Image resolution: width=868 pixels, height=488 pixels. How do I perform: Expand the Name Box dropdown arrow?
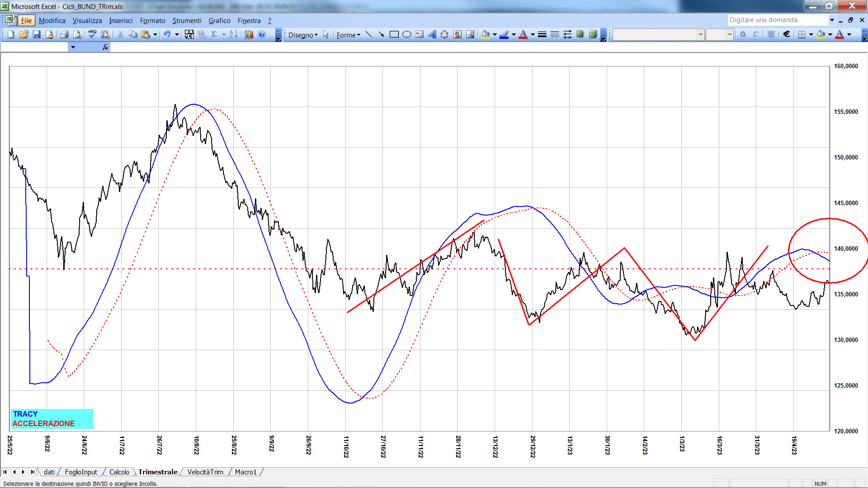(73, 47)
